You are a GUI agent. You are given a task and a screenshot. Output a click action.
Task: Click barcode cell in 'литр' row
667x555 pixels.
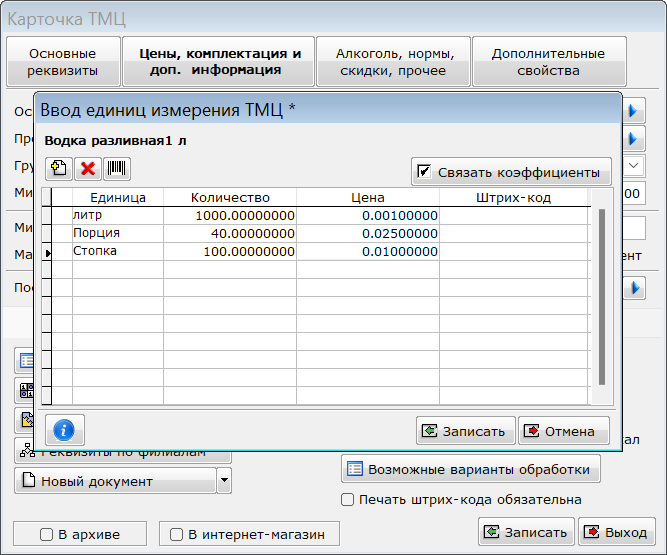click(x=513, y=216)
